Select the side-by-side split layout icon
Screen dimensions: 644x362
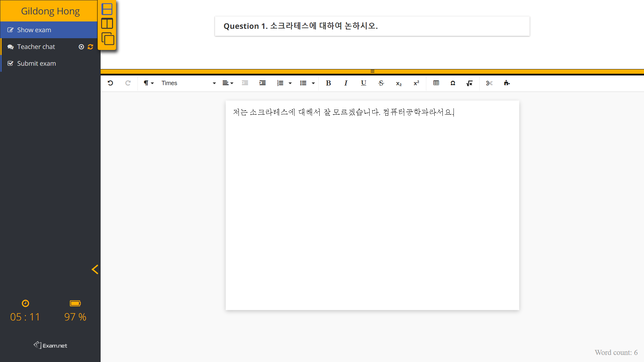point(107,24)
